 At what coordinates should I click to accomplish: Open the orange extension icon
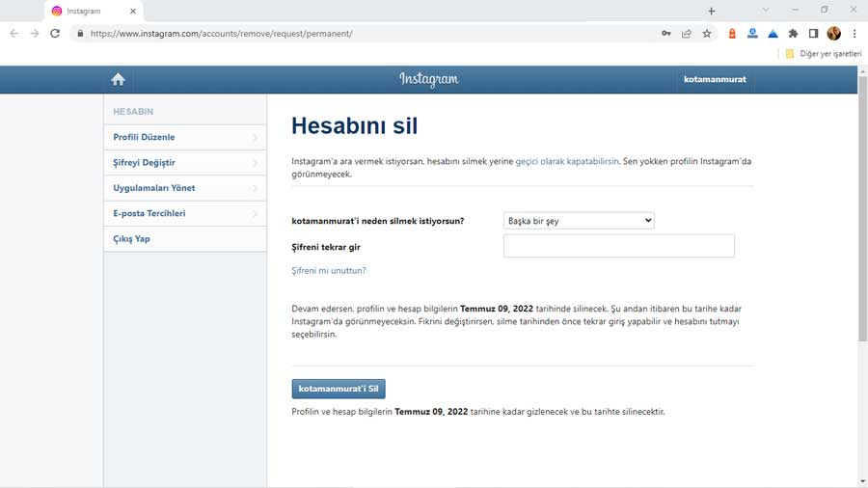point(732,33)
